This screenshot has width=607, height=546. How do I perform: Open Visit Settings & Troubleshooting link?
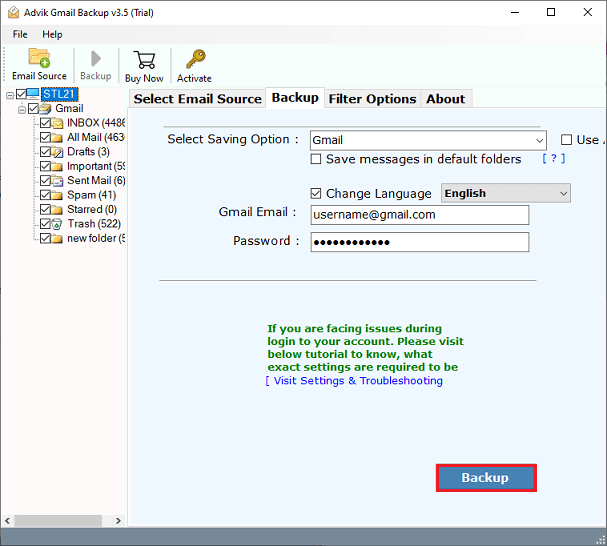(354, 381)
